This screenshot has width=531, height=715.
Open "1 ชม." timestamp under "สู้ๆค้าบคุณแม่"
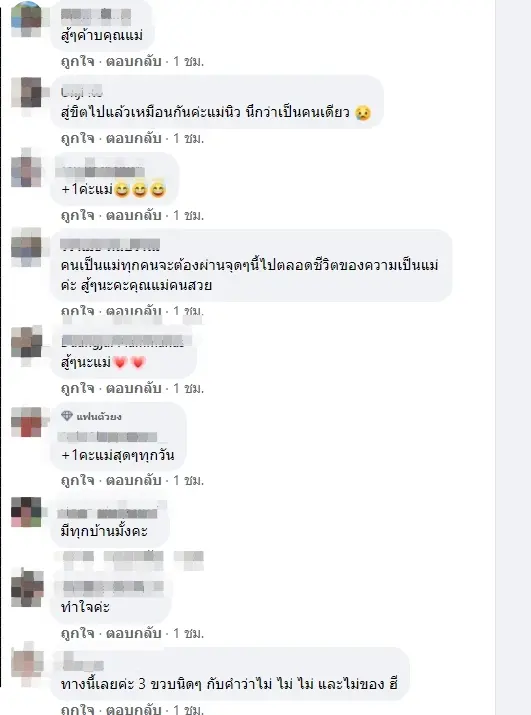[188, 61]
